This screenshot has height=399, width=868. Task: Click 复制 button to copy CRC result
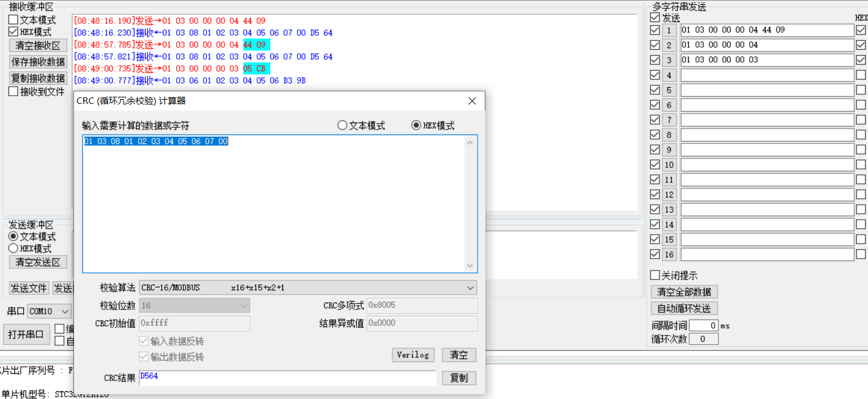(x=459, y=378)
